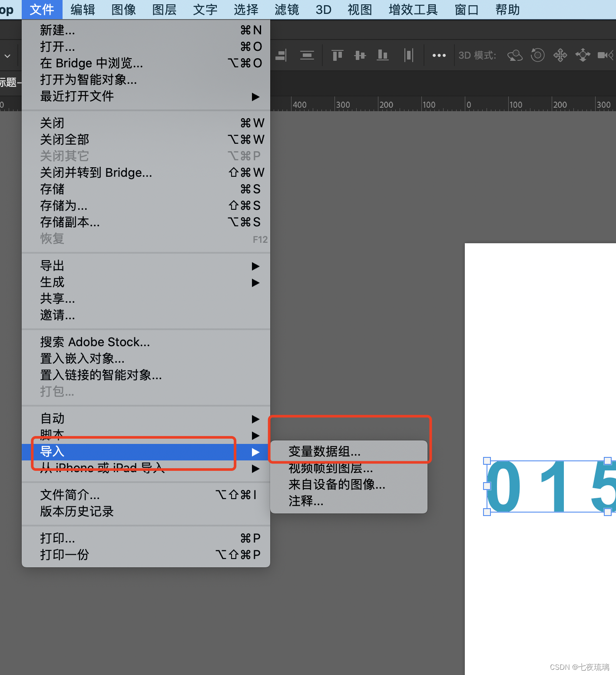
Task: Select the 3D slide camera icon
Action: click(x=583, y=55)
